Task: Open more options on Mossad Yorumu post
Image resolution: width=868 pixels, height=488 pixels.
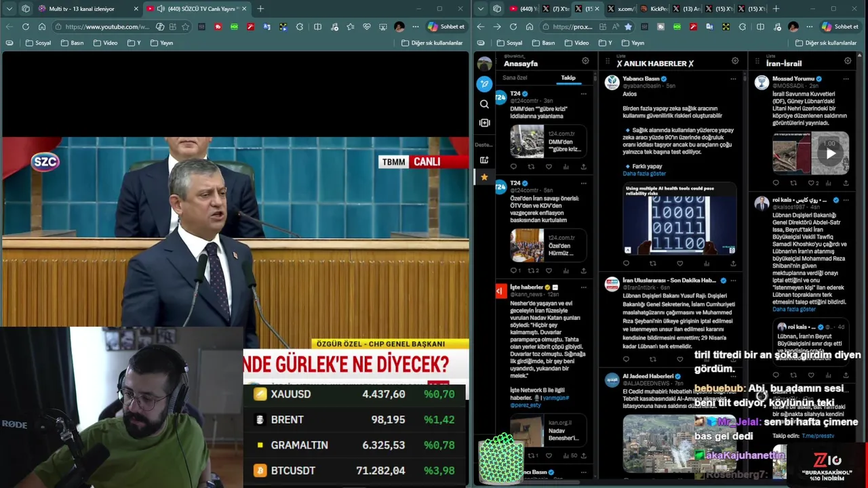Action: coord(846,79)
